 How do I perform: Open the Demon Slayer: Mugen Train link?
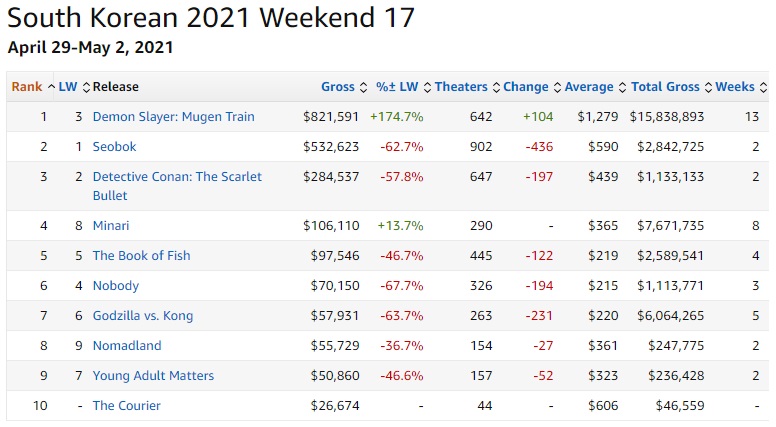(173, 117)
